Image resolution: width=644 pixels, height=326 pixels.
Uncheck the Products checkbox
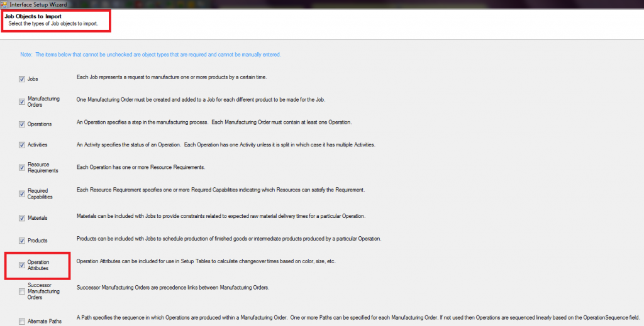click(22, 241)
